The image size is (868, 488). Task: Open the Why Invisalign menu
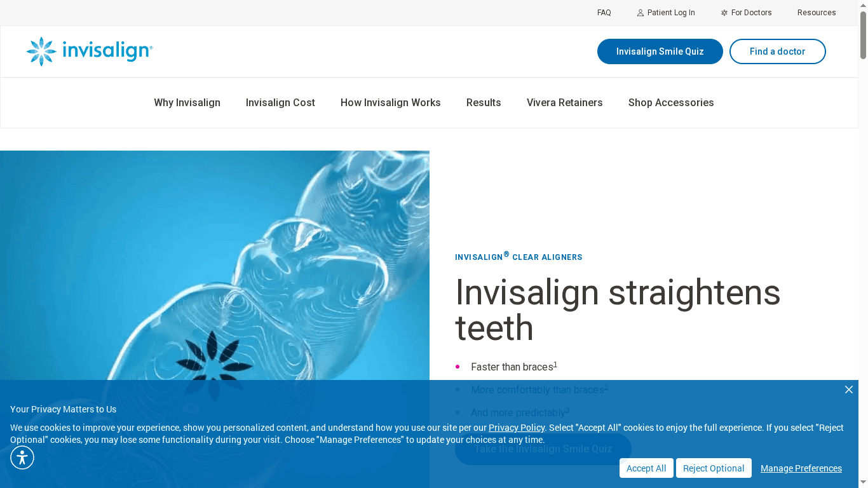187,103
